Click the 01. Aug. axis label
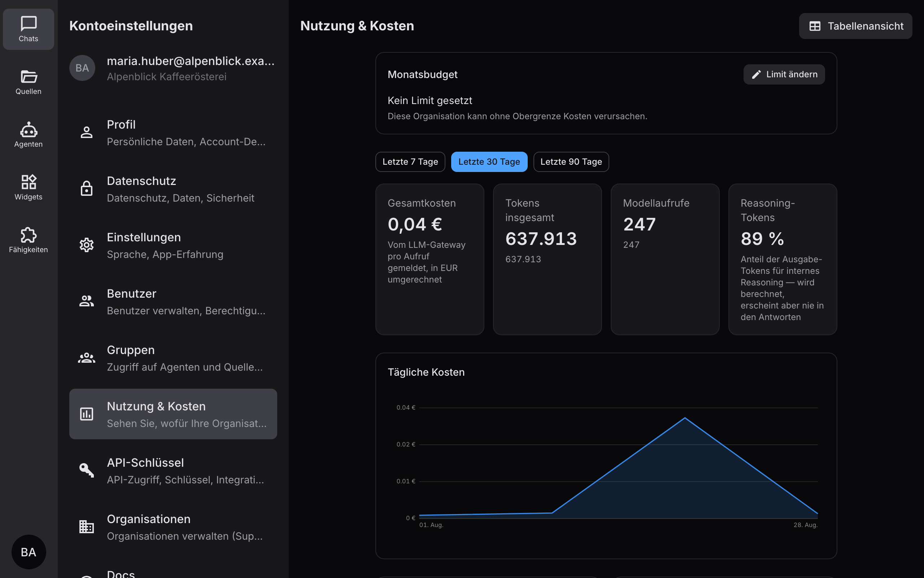 point(431,525)
